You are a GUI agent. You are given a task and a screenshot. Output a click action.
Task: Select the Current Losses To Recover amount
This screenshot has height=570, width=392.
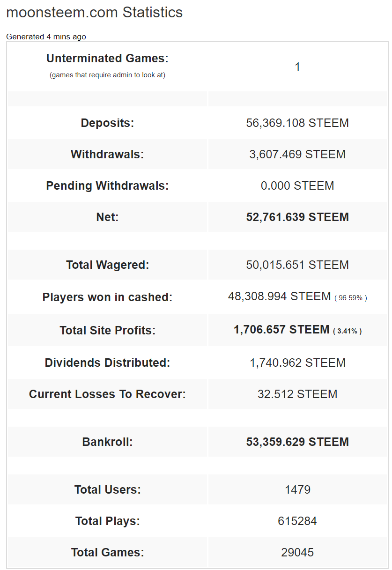[297, 394]
